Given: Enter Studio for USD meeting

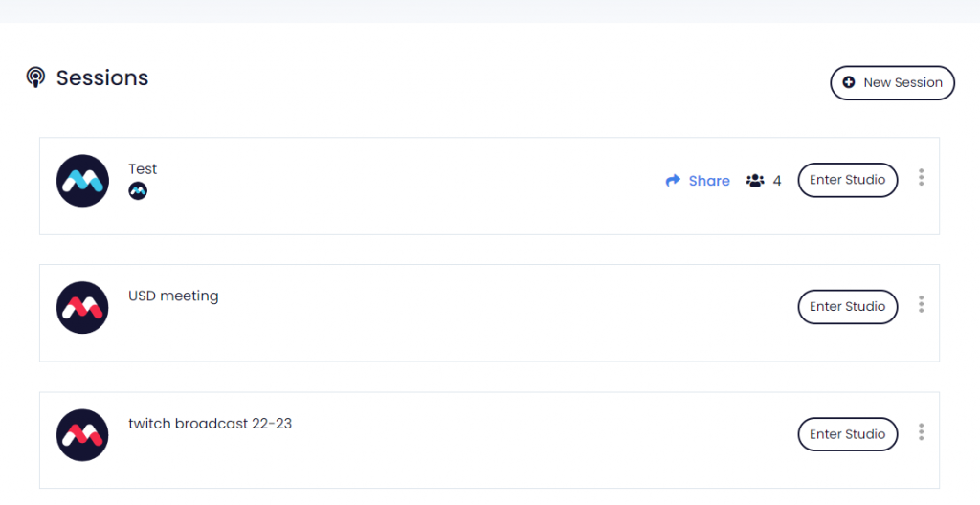Looking at the screenshot, I should 847,307.
